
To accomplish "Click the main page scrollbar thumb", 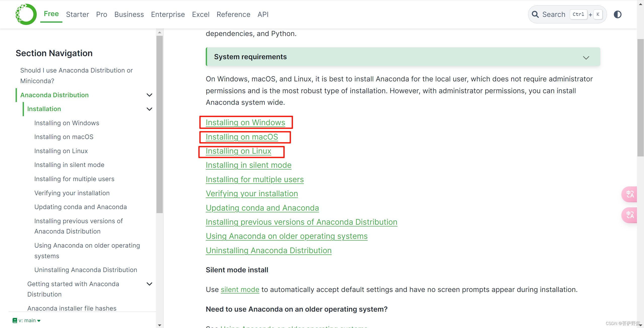I will point(640,98).
